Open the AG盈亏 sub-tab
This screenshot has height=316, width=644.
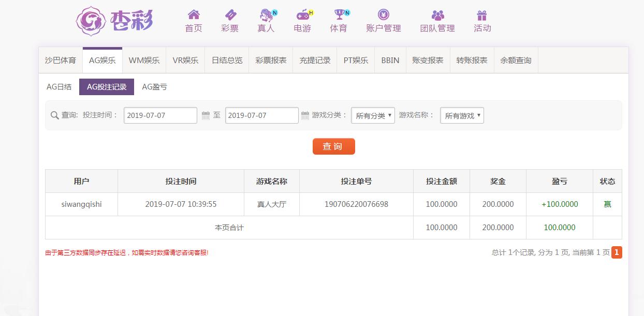click(x=154, y=87)
